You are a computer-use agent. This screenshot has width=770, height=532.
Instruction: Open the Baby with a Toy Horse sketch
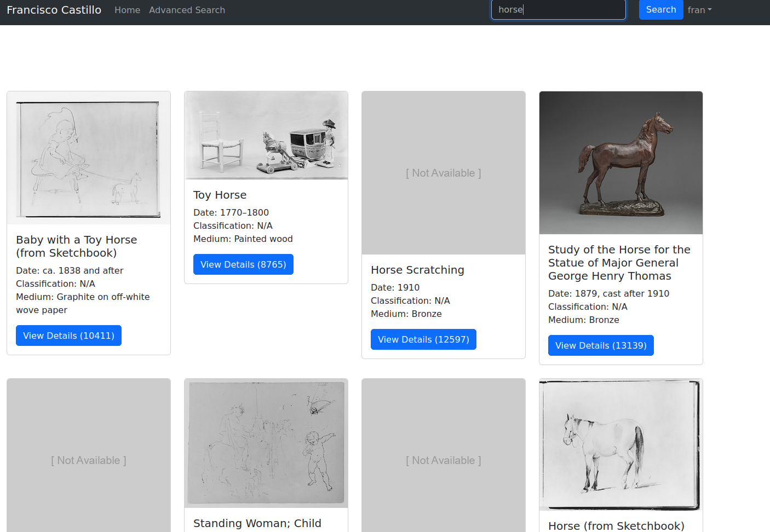(x=88, y=158)
